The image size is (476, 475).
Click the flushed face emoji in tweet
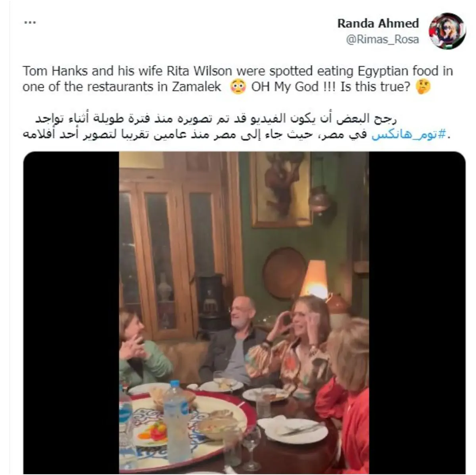coord(238,87)
